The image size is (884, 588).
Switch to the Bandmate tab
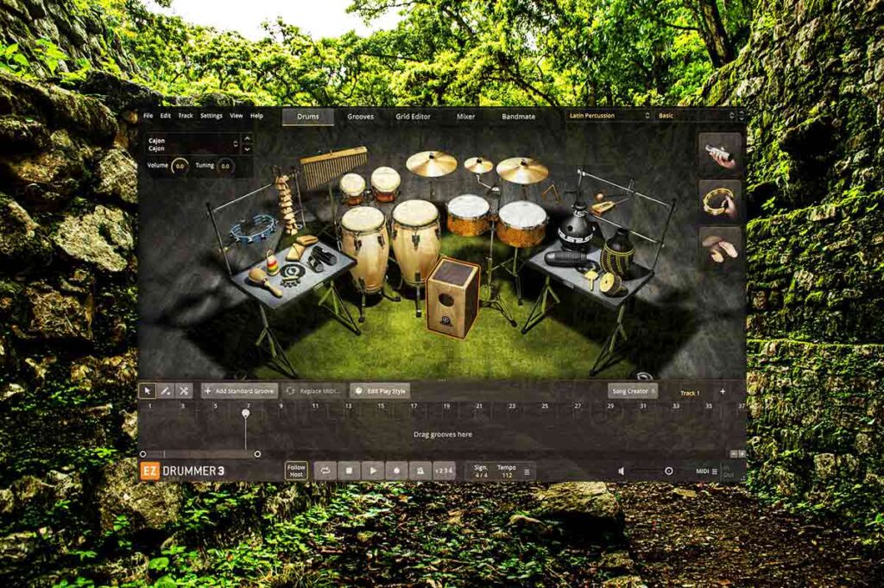[518, 117]
